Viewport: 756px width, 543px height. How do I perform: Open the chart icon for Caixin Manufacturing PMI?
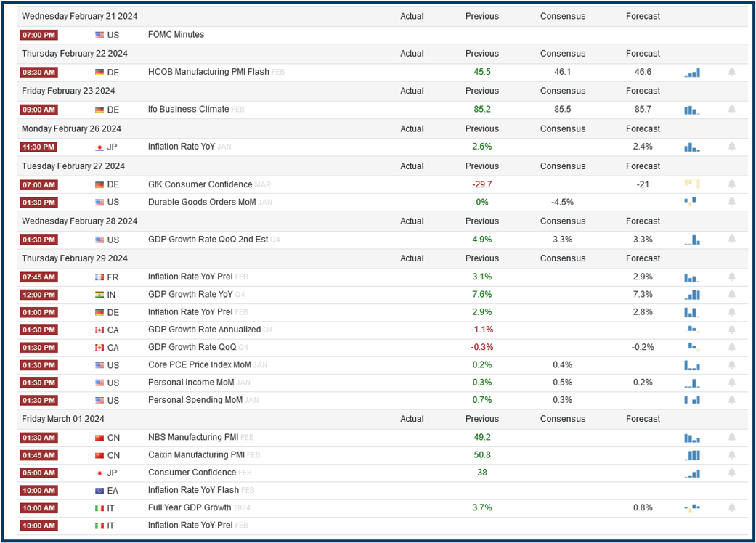(692, 455)
